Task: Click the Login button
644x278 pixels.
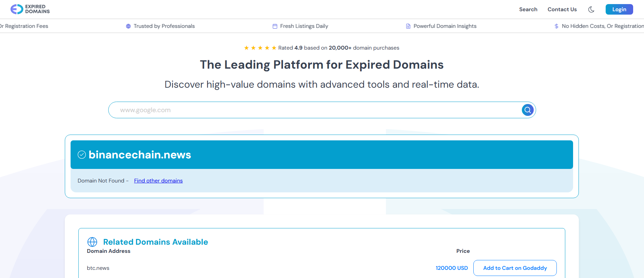Action: click(x=619, y=10)
